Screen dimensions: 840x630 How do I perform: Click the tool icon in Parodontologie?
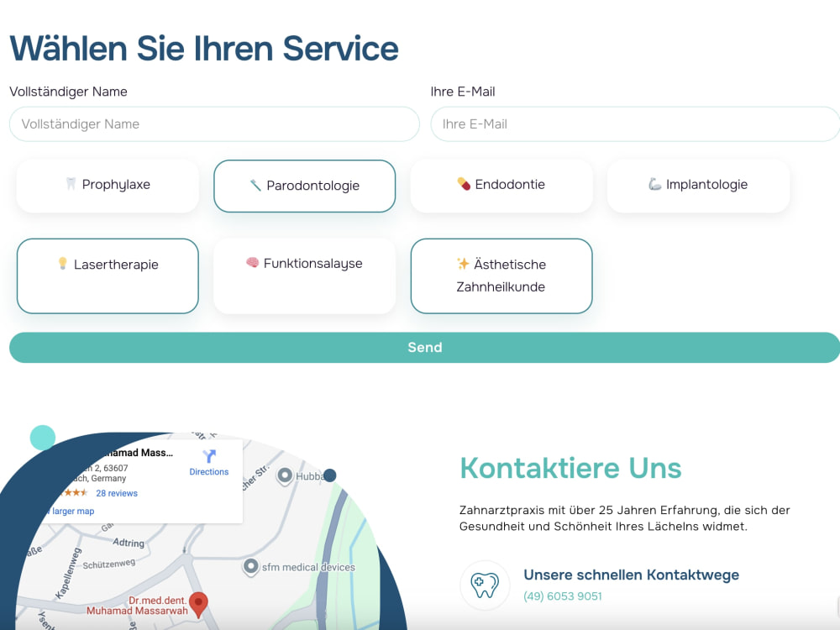[x=255, y=186]
